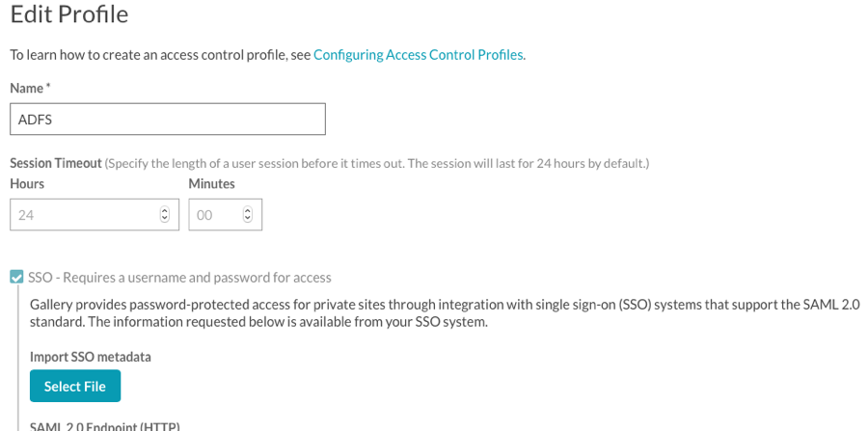Click the Import SSO metadata label

point(91,357)
